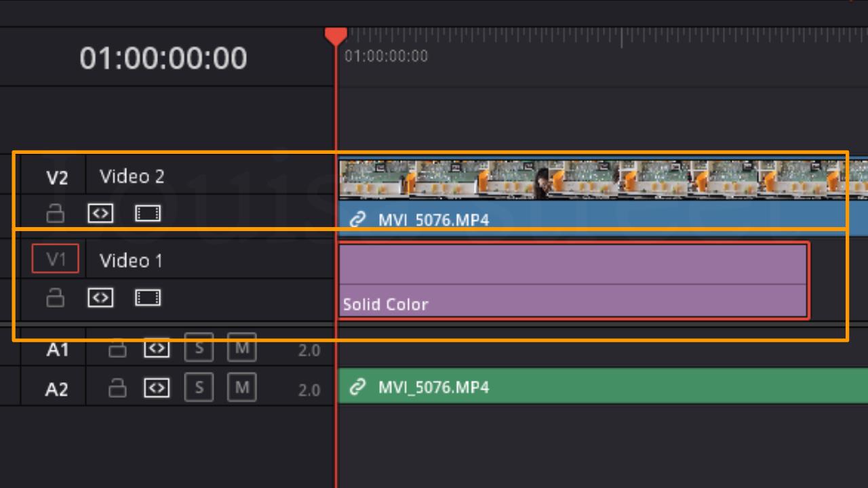
Task: Toggle auto track selector on Video 2
Action: [100, 213]
